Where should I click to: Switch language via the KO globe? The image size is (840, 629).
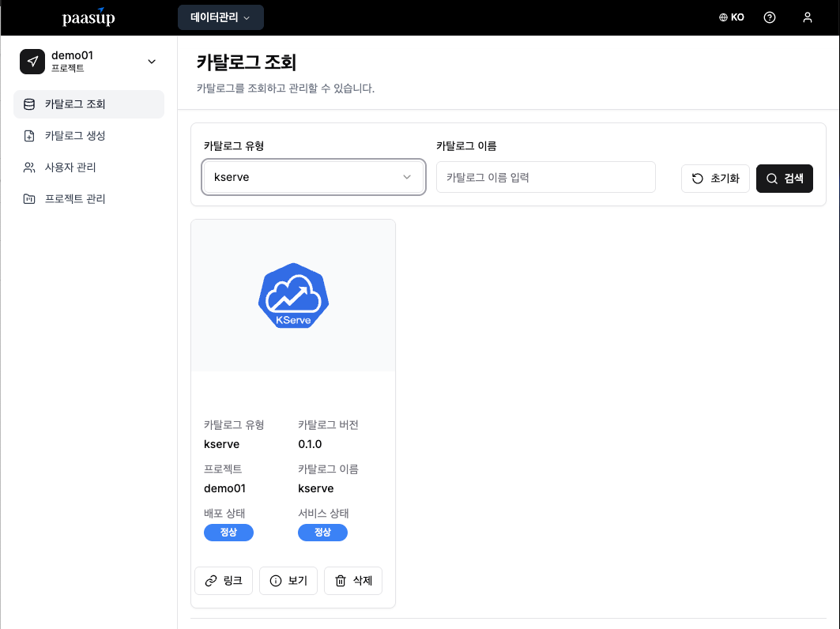tap(731, 17)
